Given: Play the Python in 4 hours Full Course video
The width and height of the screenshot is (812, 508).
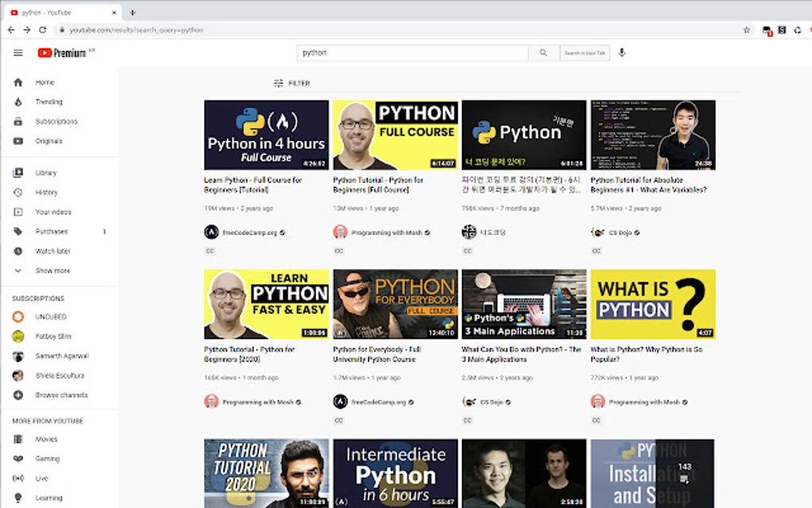Looking at the screenshot, I should [x=266, y=135].
